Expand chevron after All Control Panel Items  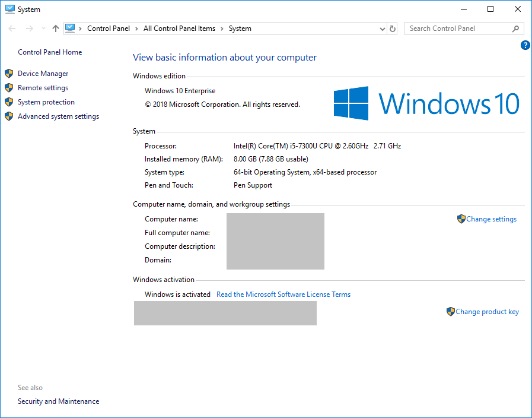222,28
